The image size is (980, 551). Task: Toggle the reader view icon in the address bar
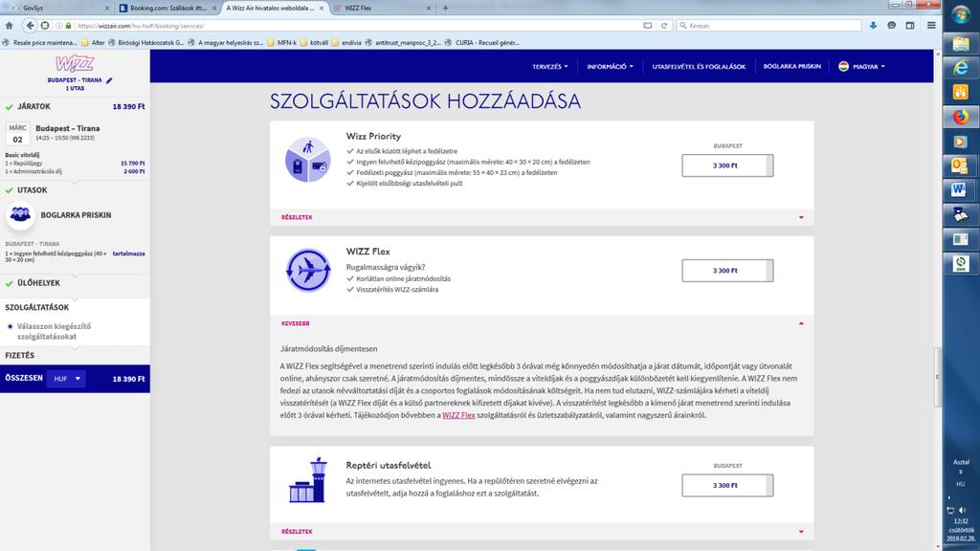point(648,26)
